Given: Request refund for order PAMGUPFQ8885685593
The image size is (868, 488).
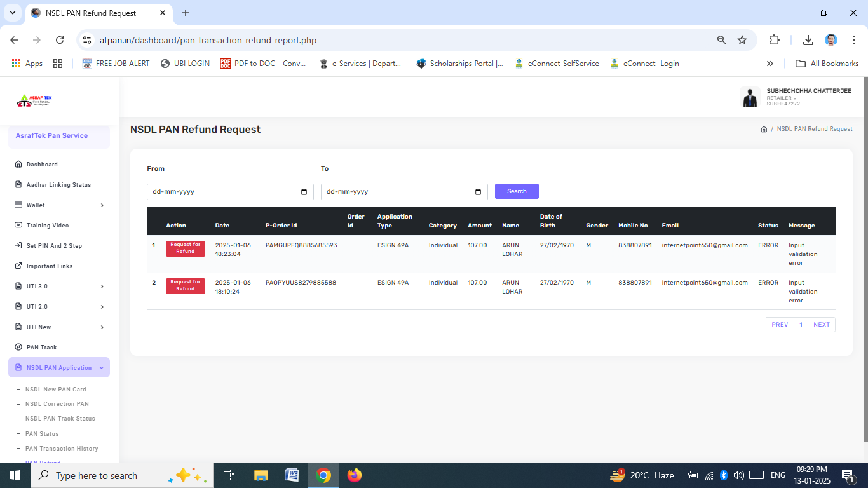Looking at the screenshot, I should [x=185, y=248].
